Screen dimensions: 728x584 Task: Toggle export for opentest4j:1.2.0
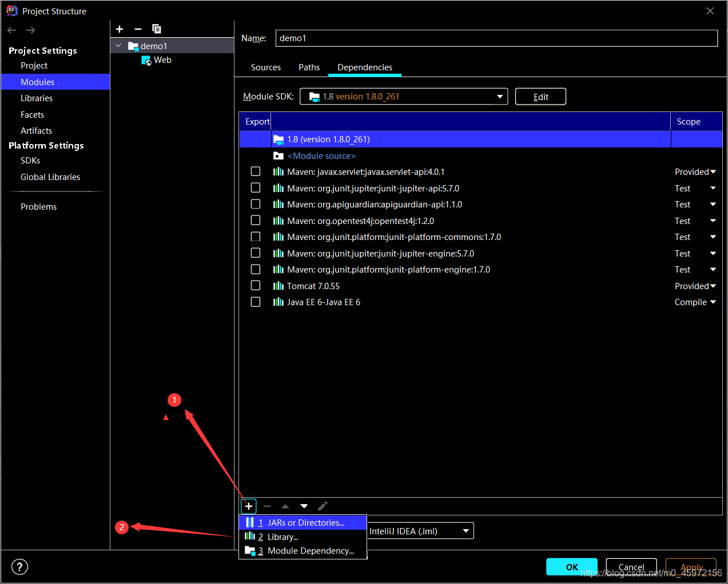tap(256, 221)
